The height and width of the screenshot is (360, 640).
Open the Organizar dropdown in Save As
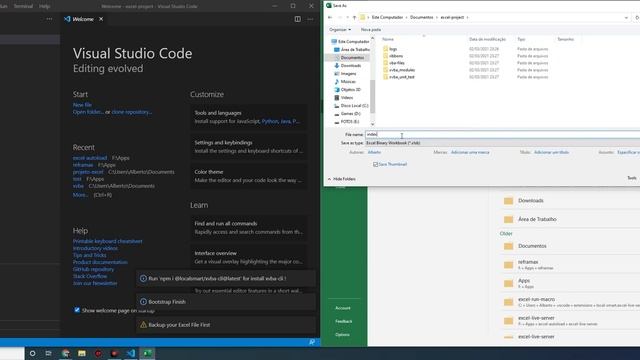pos(340,29)
